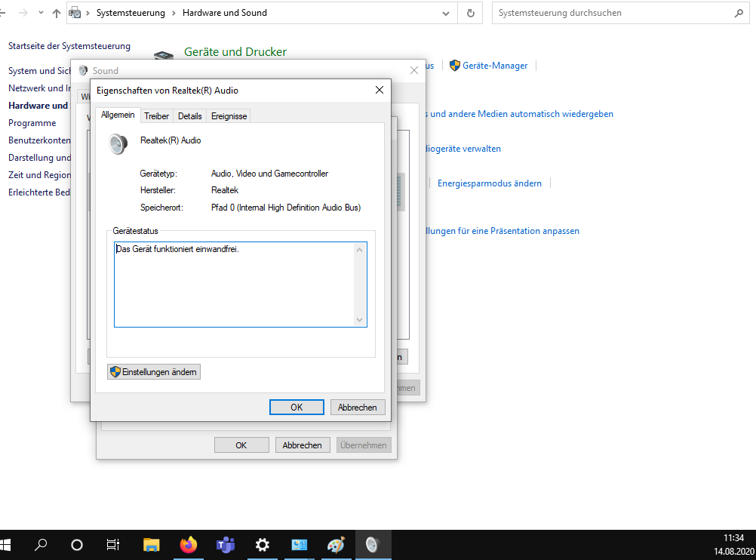
Task: Open taskbar search
Action: tap(41, 545)
